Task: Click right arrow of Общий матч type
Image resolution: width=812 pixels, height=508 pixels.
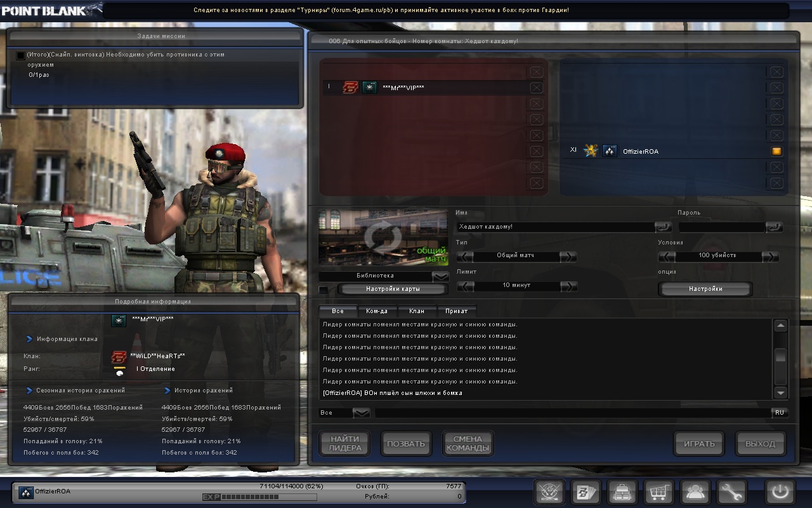Action: point(568,257)
